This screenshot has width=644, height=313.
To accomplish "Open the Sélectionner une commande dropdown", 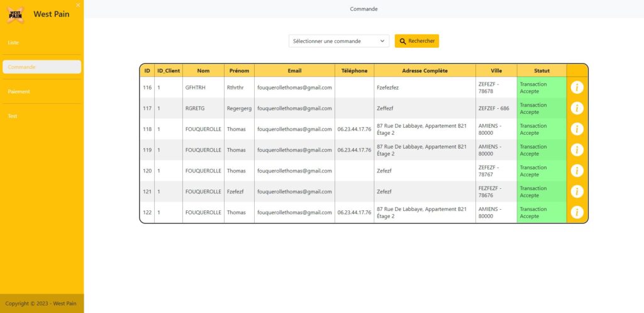I will [339, 41].
